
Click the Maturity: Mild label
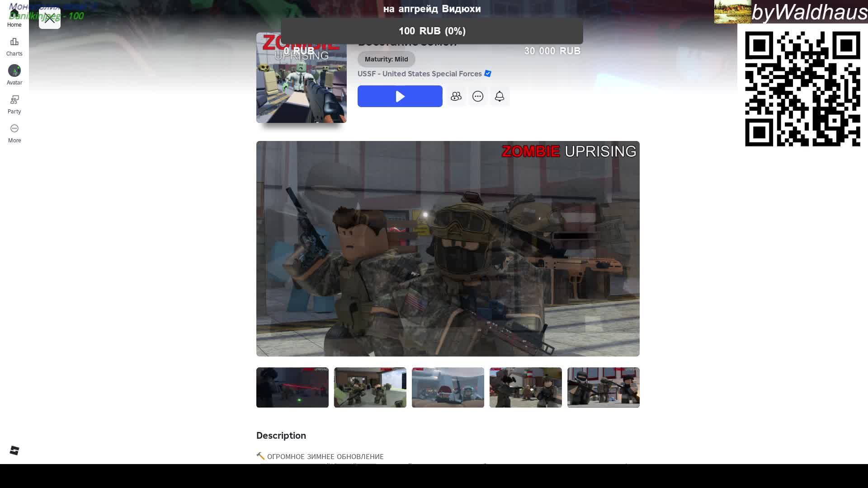(x=387, y=59)
